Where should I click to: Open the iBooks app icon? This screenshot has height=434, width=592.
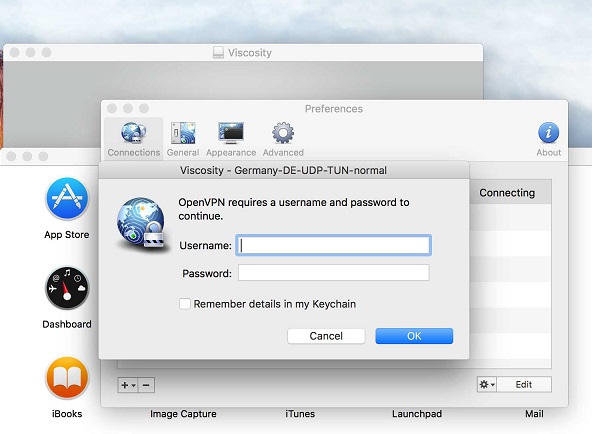pyautogui.click(x=67, y=378)
